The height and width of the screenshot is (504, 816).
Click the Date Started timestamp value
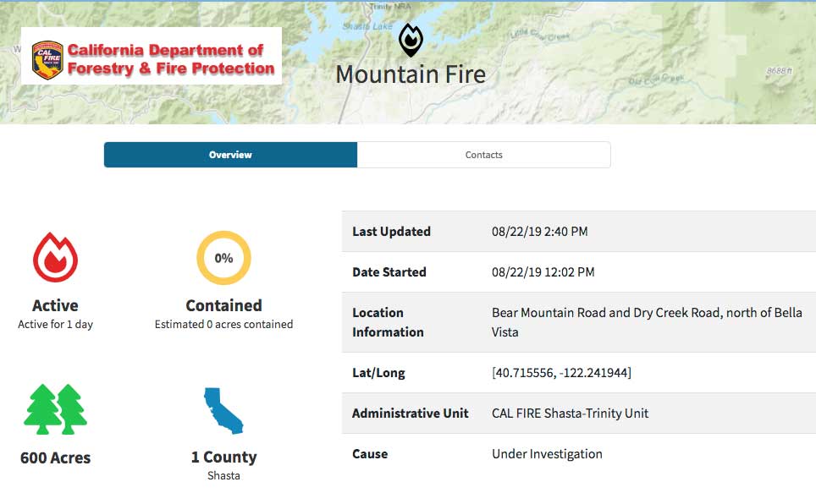(x=543, y=272)
